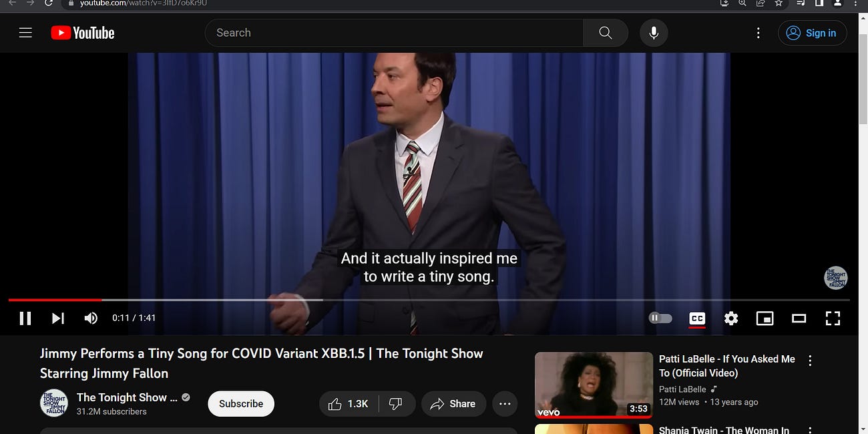
Task: Click the Tonight Show watermark in player
Action: (835, 278)
